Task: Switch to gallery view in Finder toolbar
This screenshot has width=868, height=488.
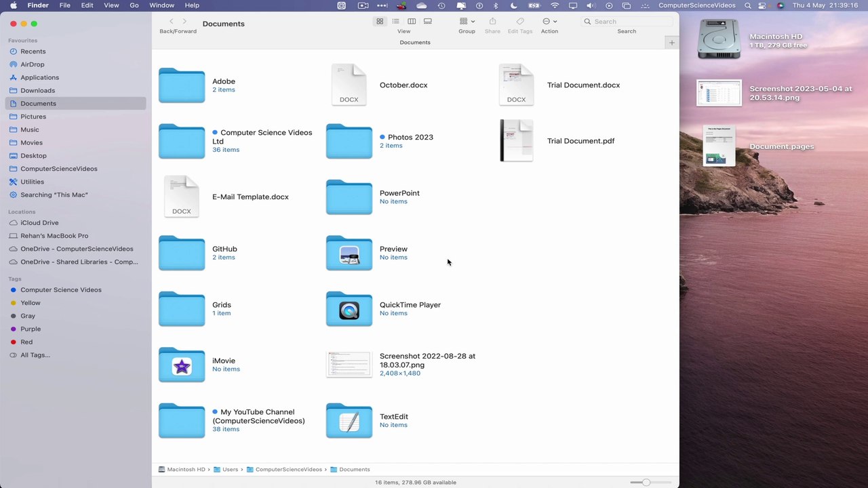Action: [x=428, y=22]
